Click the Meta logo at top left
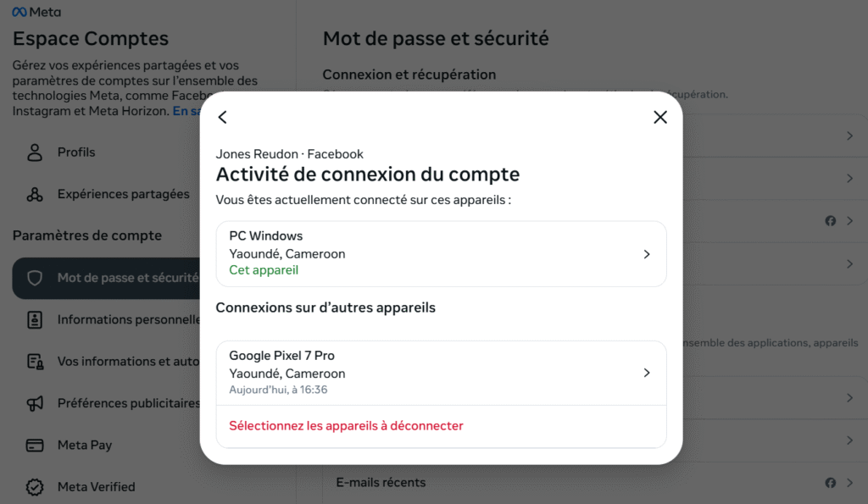The width and height of the screenshot is (868, 504). tap(36, 13)
